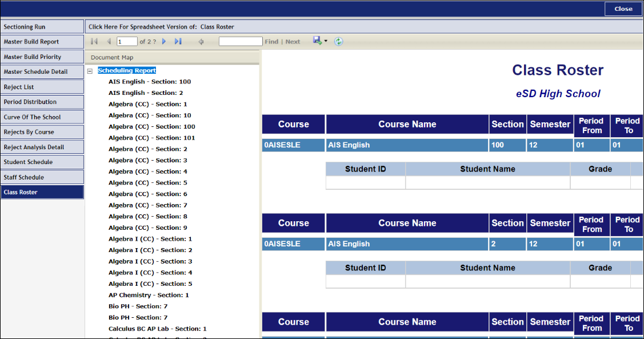
Task: Select the Class Roster menu item
Action: pyautogui.click(x=42, y=192)
